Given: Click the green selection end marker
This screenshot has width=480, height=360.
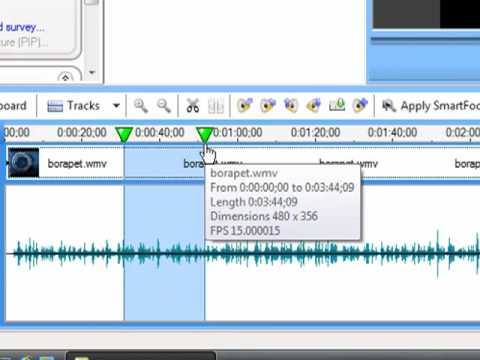Looking at the screenshot, I should (204, 135).
